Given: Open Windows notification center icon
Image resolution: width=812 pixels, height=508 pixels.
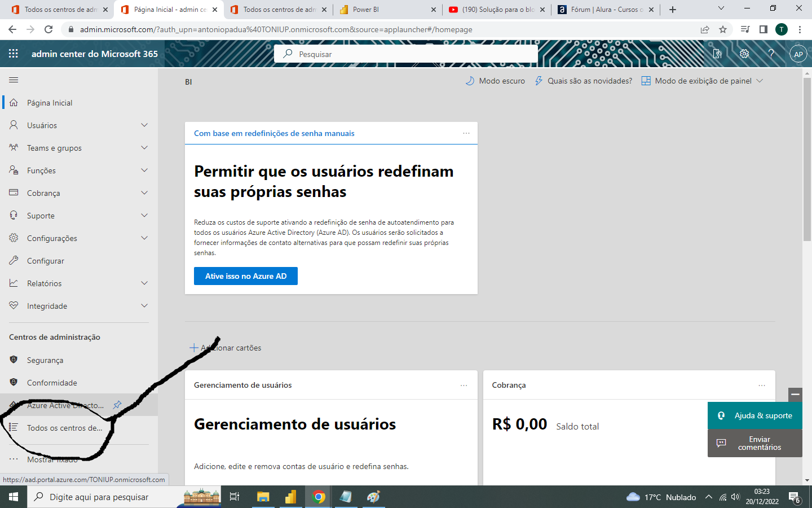Looking at the screenshot, I should click(795, 497).
